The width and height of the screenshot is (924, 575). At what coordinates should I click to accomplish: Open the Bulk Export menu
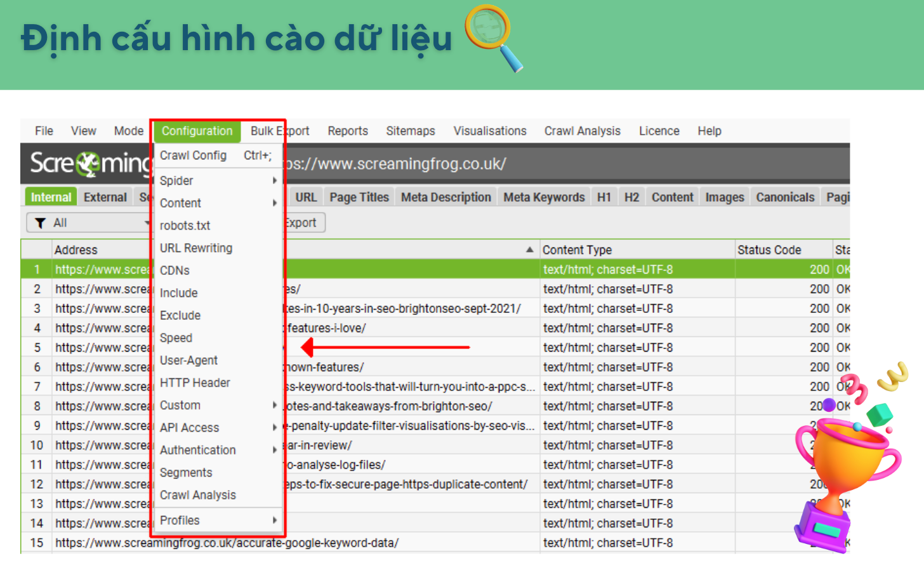coord(280,131)
